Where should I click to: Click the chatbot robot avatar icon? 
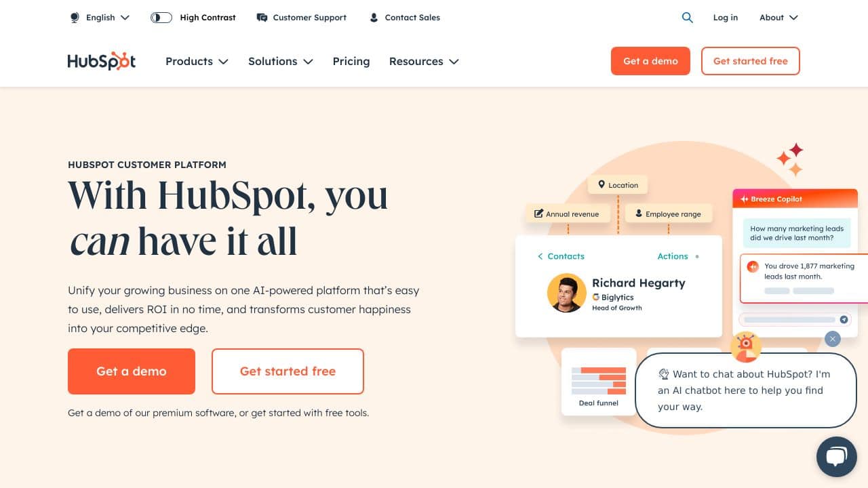coord(746,345)
